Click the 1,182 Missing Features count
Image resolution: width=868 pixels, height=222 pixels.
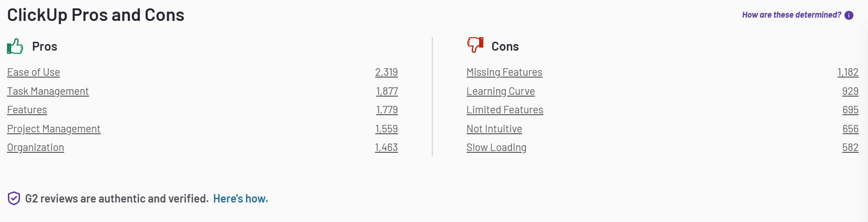point(848,72)
